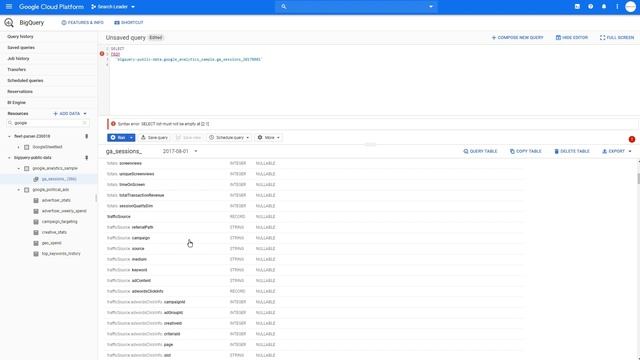Image resolution: width=640 pixels, height=360 pixels.
Task: Open the help question mark icon
Action: (591, 7)
